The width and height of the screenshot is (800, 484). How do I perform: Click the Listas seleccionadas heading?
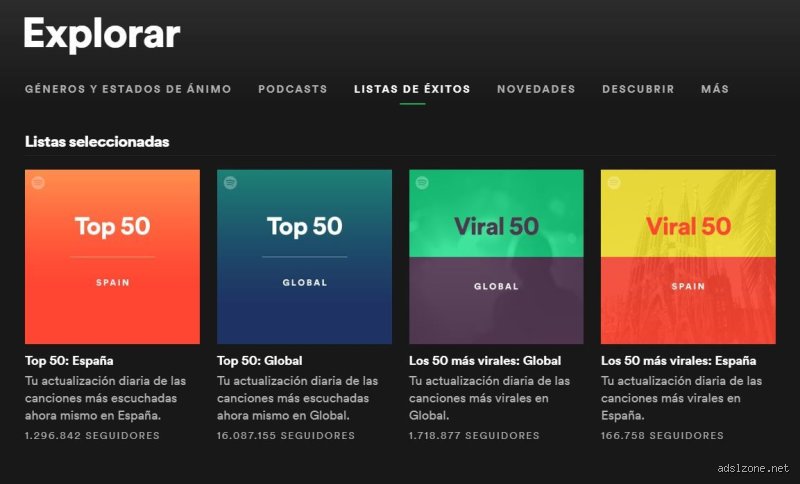(97, 142)
